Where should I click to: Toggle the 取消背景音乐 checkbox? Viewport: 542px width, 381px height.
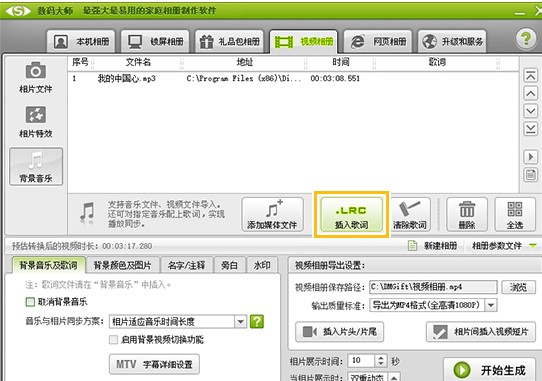(30, 302)
